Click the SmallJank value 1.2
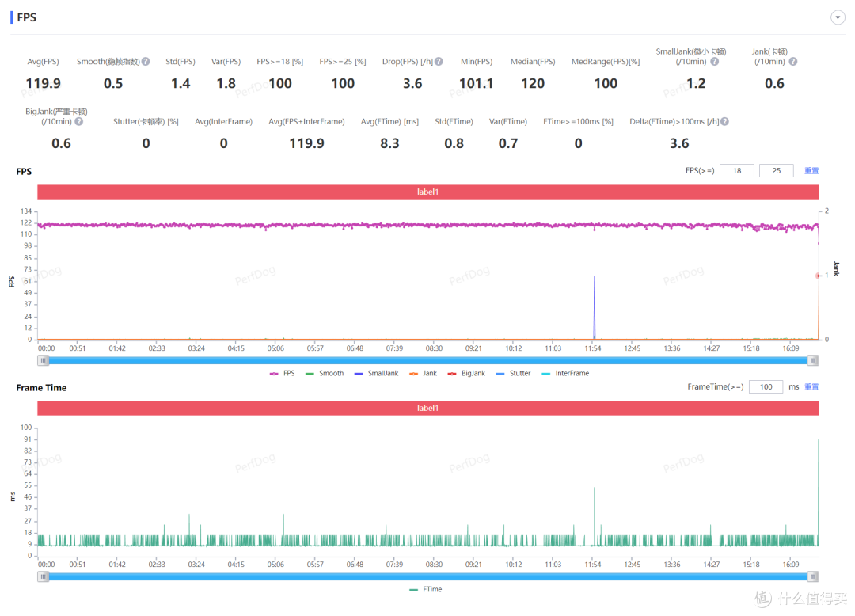The image size is (855, 616). tap(696, 83)
